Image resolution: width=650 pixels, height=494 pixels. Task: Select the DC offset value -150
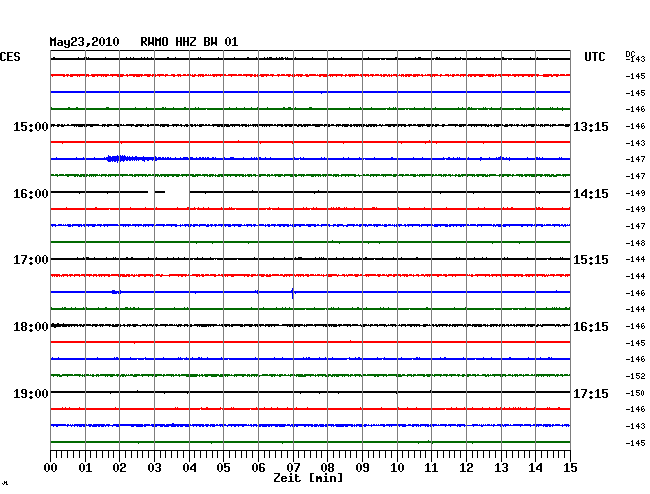(635, 393)
